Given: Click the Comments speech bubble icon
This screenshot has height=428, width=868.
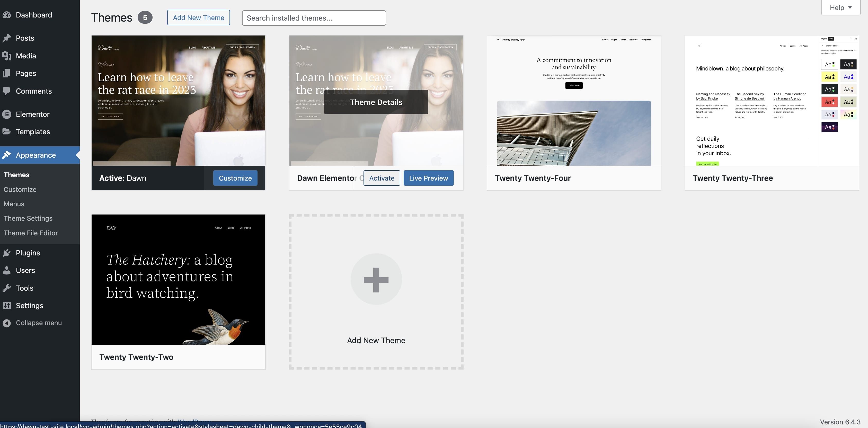Looking at the screenshot, I should [x=7, y=91].
